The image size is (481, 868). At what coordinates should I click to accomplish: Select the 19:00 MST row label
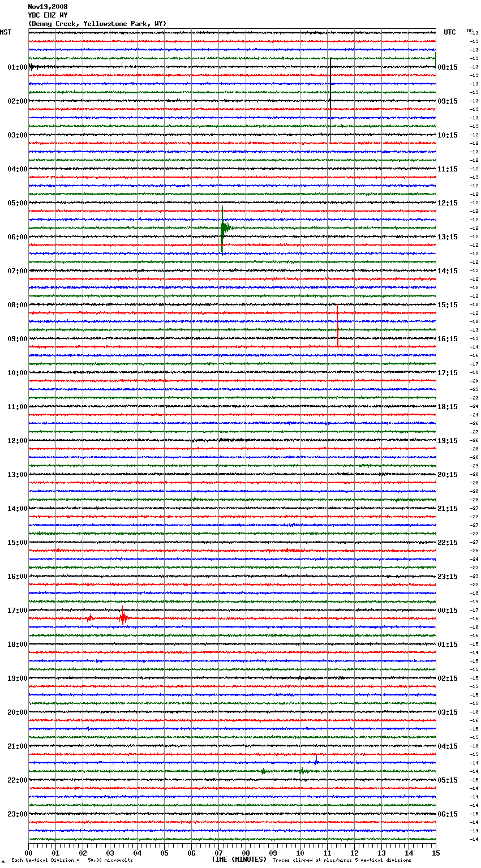[x=18, y=678]
